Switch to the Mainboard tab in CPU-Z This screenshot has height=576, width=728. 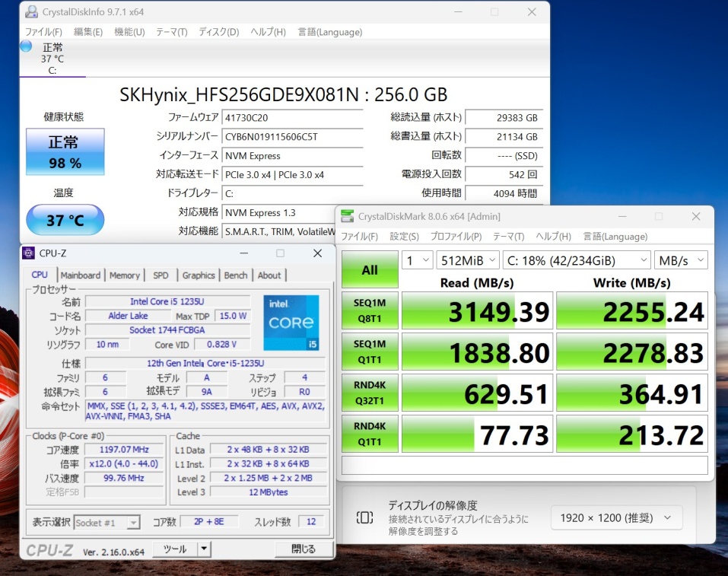pos(80,275)
